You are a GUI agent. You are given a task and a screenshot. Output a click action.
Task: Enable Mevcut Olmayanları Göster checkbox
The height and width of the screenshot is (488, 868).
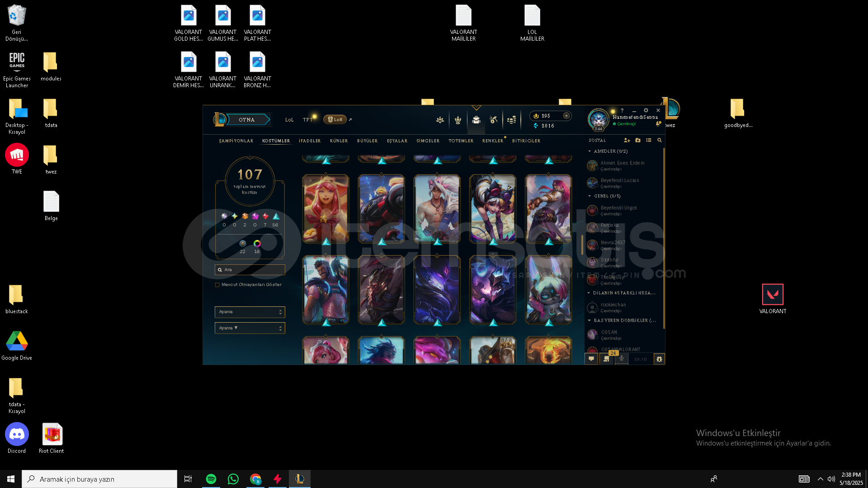click(217, 285)
